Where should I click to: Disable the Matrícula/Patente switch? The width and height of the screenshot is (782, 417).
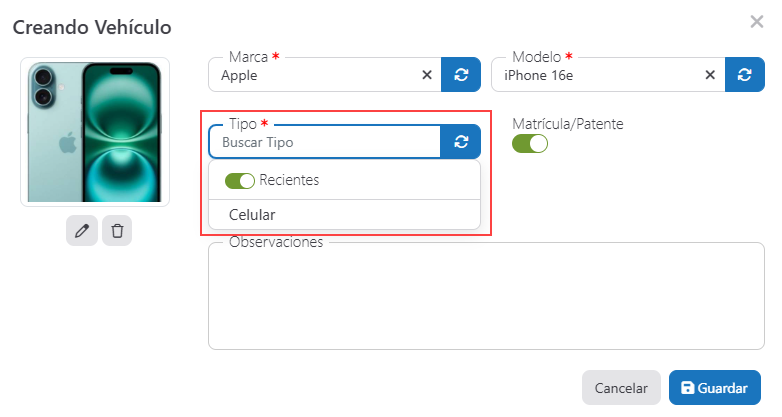click(x=530, y=143)
